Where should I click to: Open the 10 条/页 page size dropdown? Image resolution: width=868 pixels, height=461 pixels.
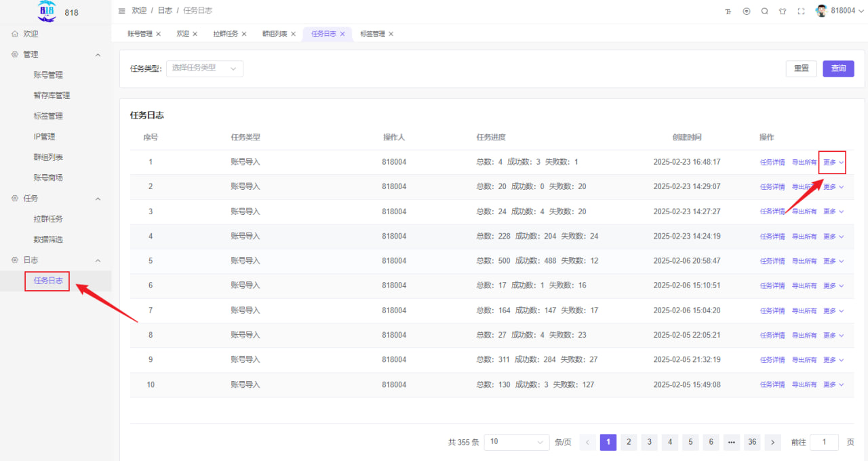click(x=517, y=442)
